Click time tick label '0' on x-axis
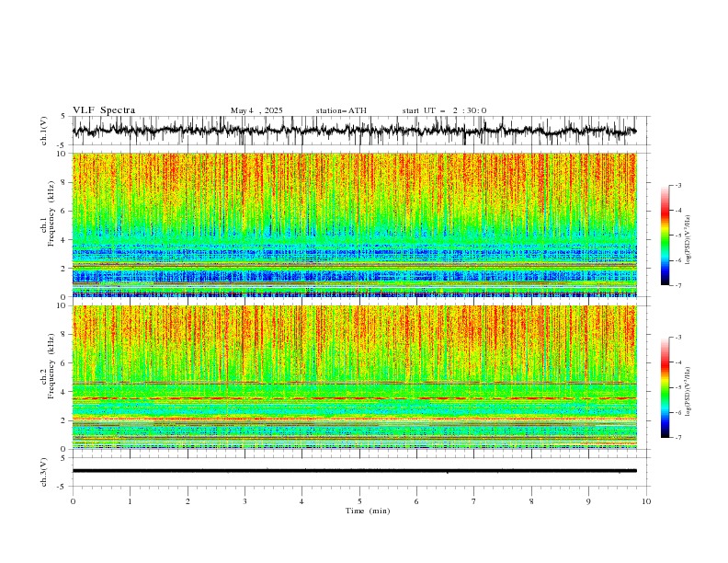The image size is (728, 563). click(x=73, y=501)
